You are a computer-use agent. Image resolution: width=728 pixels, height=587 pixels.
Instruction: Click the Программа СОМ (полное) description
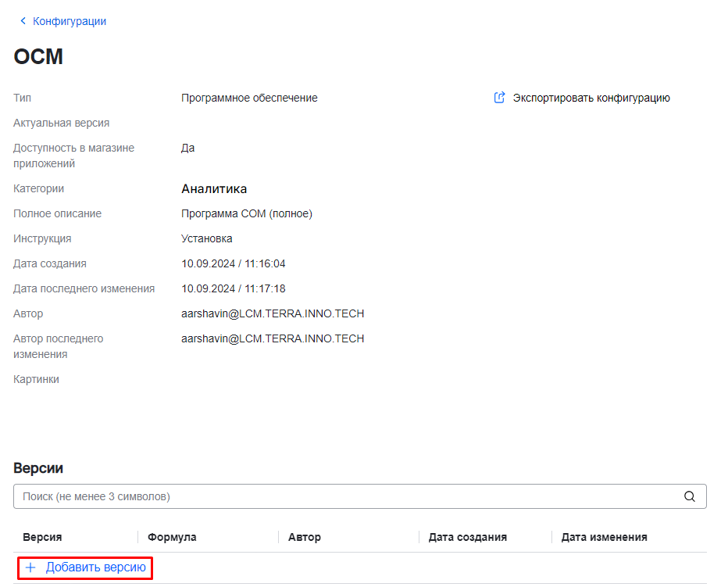pos(247,213)
